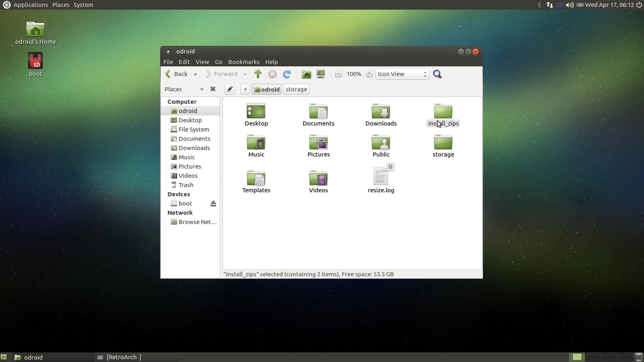Open the Icon View dropdown
This screenshot has width=644, height=362.
402,74
